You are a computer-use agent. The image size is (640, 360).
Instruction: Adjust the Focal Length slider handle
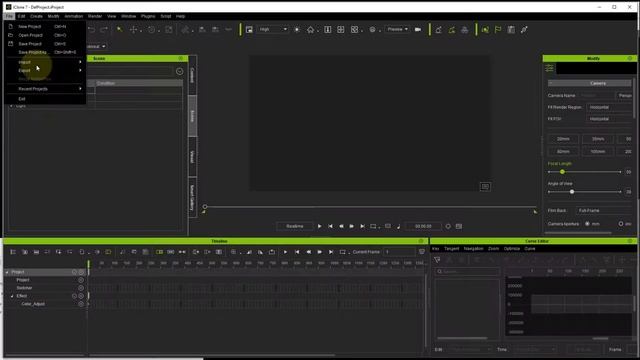562,172
